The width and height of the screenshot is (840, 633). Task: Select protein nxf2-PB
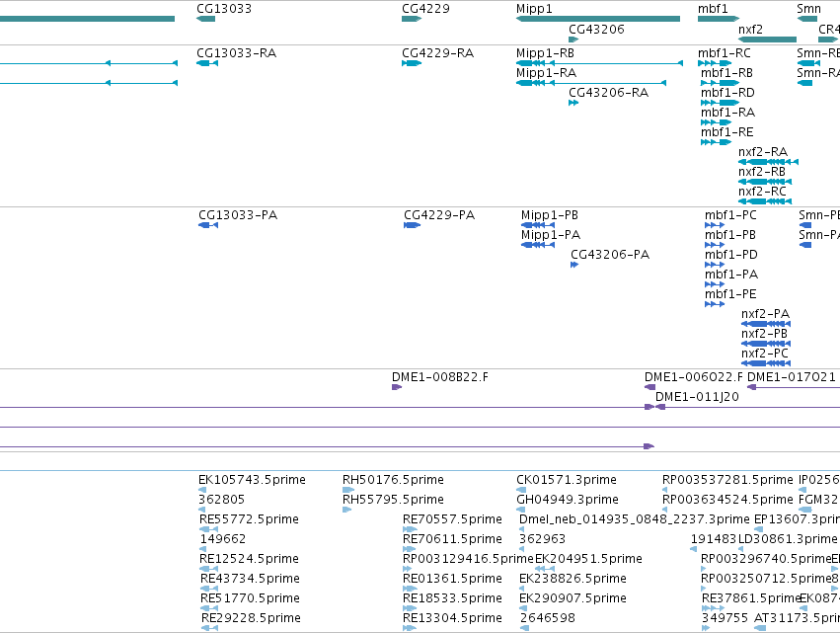pos(764,334)
